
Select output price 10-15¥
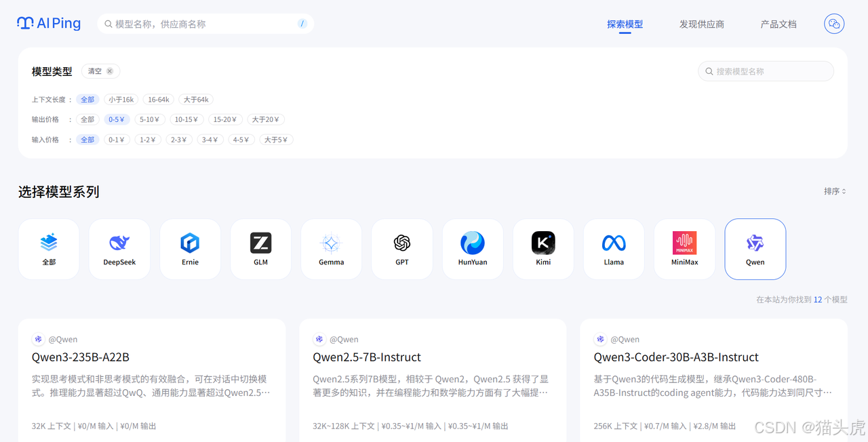pos(186,119)
